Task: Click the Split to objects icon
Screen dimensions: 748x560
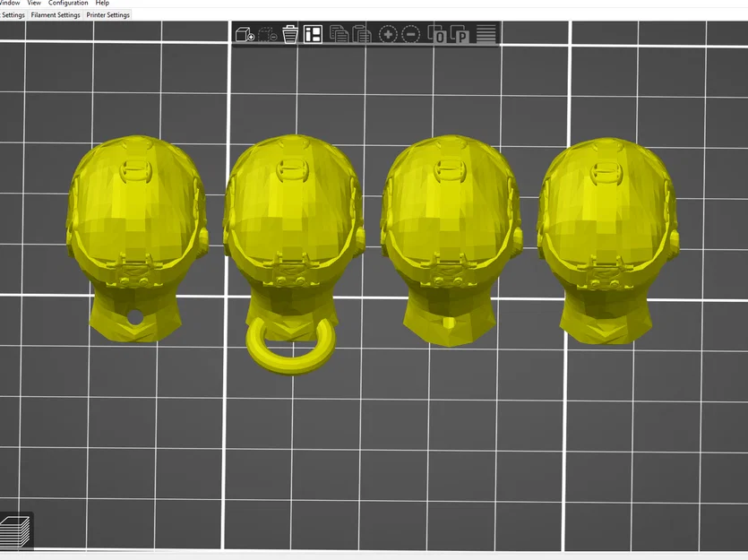Action: coord(436,34)
